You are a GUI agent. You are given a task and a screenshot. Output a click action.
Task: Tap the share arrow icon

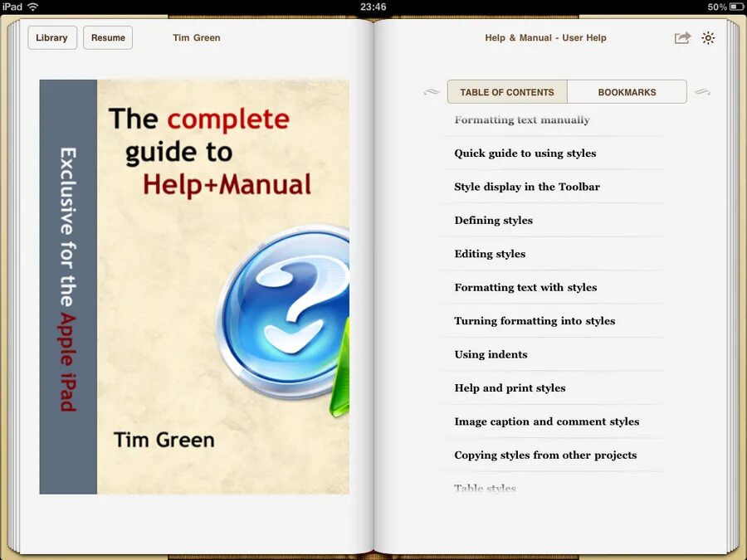tap(682, 37)
